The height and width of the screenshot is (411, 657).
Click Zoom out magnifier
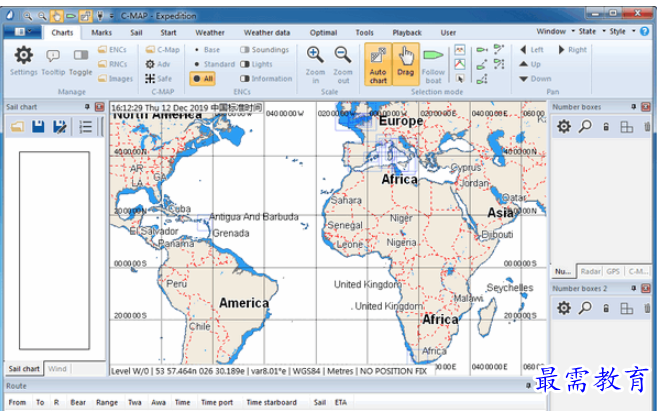(343, 64)
